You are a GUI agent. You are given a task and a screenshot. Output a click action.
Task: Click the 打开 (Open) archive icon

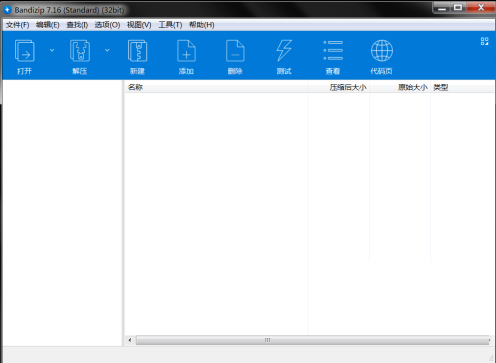pos(24,51)
